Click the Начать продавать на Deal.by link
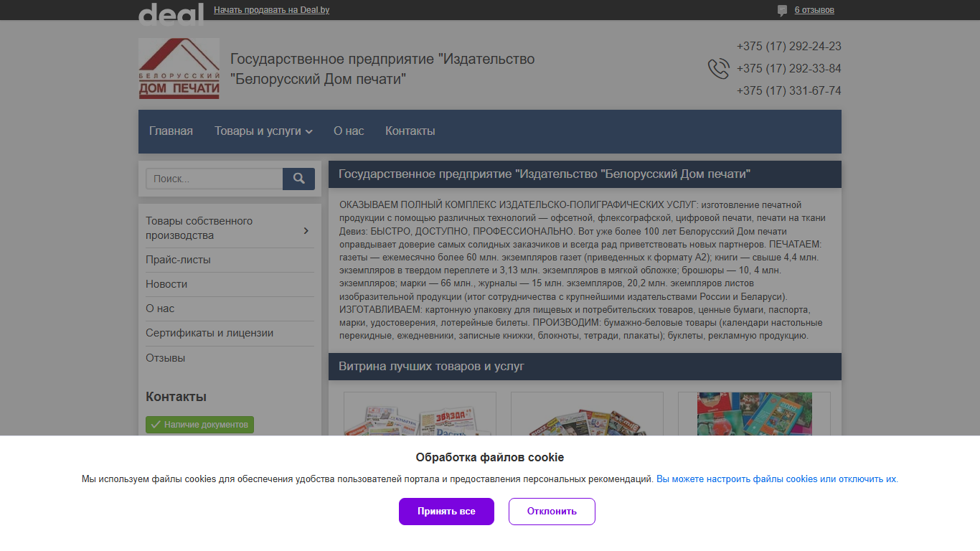980x551 pixels. (x=272, y=10)
